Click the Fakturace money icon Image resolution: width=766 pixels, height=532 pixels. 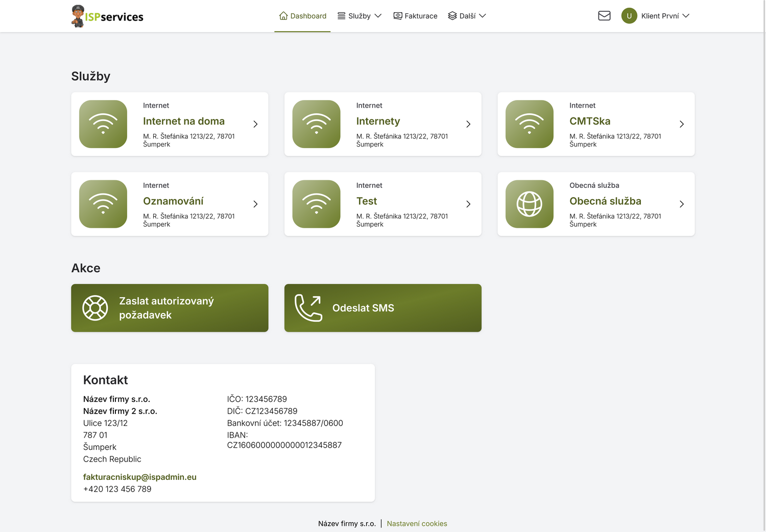point(398,16)
